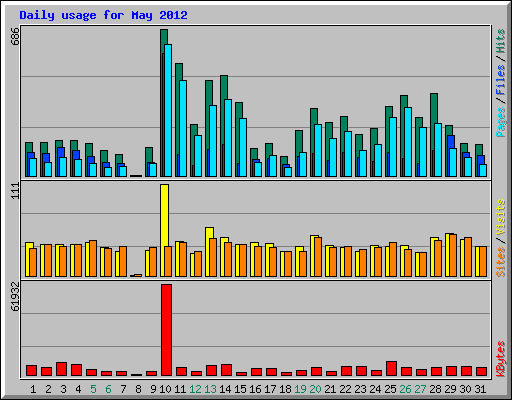Click the 686 hits axis label
Viewport: 512px width, 400px height.
(x=15, y=36)
